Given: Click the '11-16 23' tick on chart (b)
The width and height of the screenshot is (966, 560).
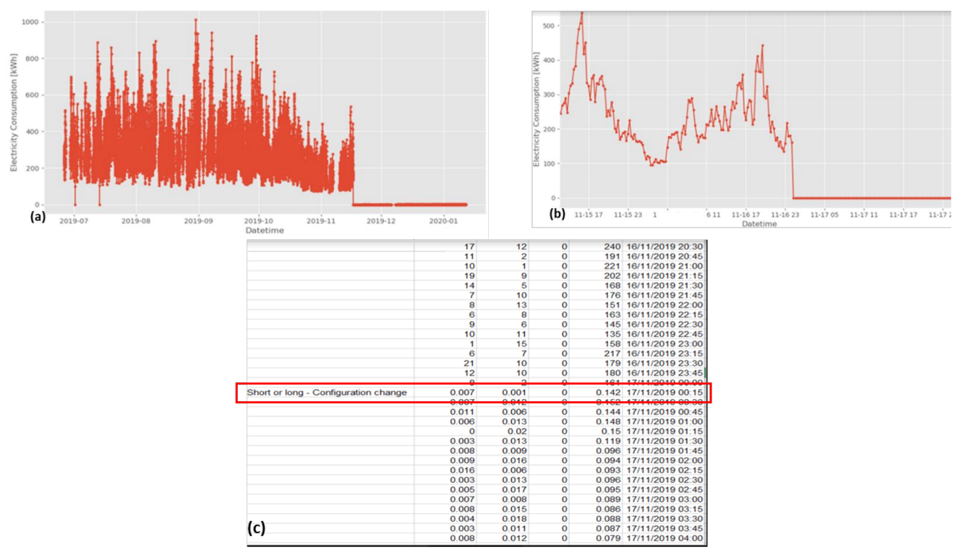Looking at the screenshot, I should click(x=784, y=215).
